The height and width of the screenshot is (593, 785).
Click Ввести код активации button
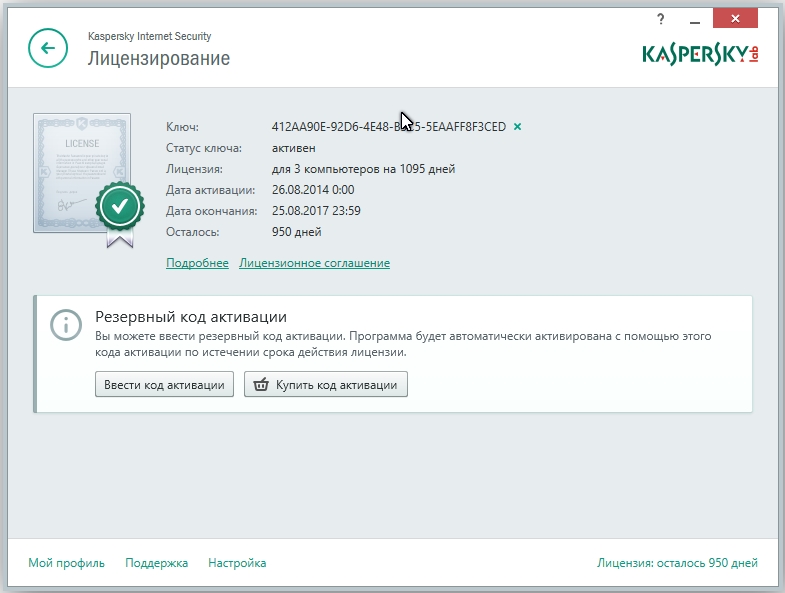tap(164, 384)
